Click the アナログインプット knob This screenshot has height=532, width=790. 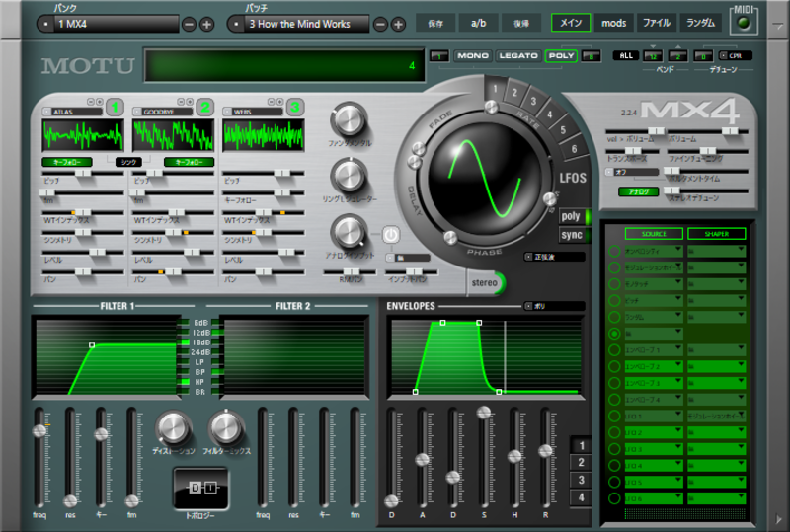[349, 232]
